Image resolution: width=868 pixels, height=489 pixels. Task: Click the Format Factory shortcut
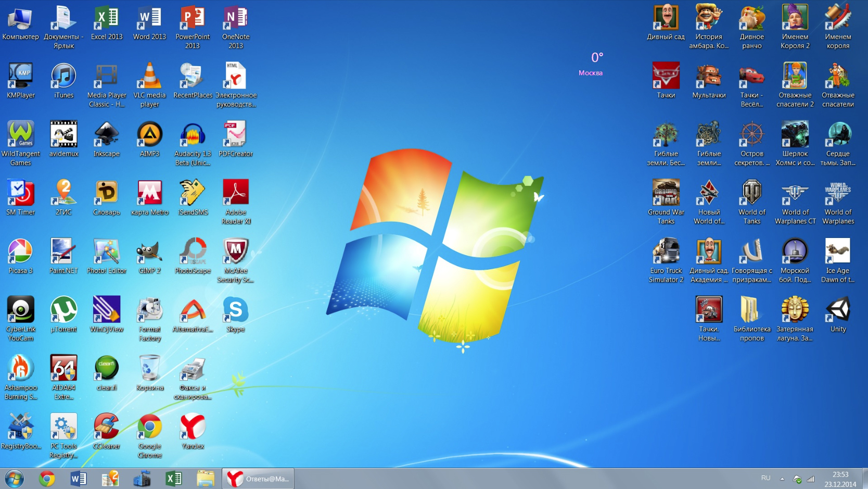149,319
